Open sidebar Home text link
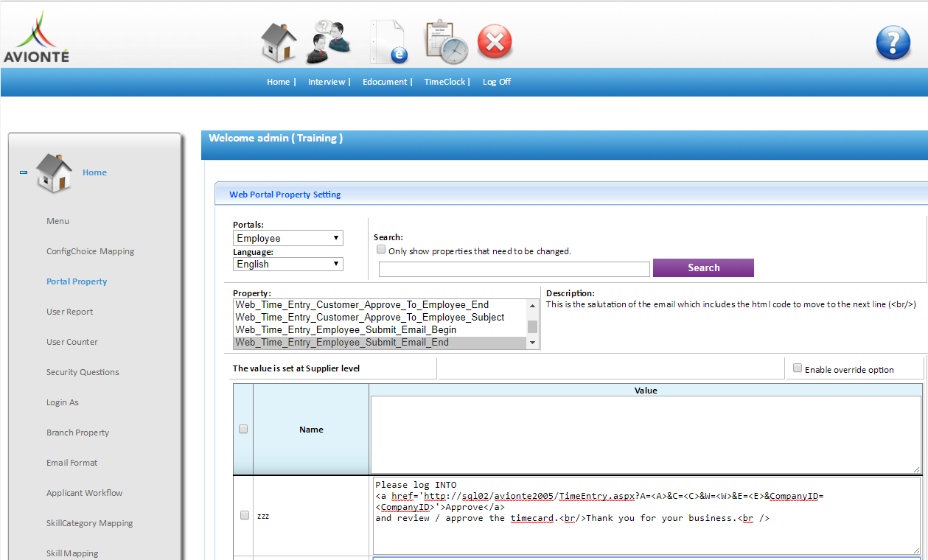Image resolution: width=928 pixels, height=560 pixels. tap(94, 172)
